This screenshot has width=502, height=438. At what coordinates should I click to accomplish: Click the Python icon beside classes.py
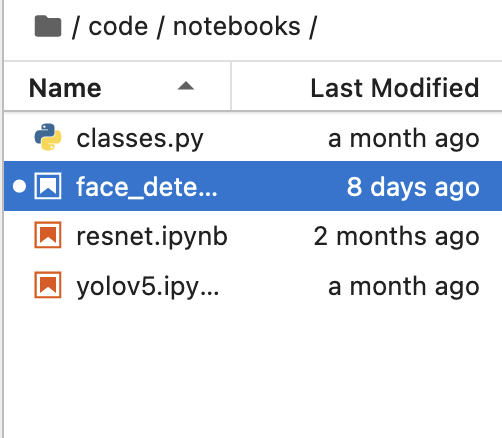click(48, 137)
